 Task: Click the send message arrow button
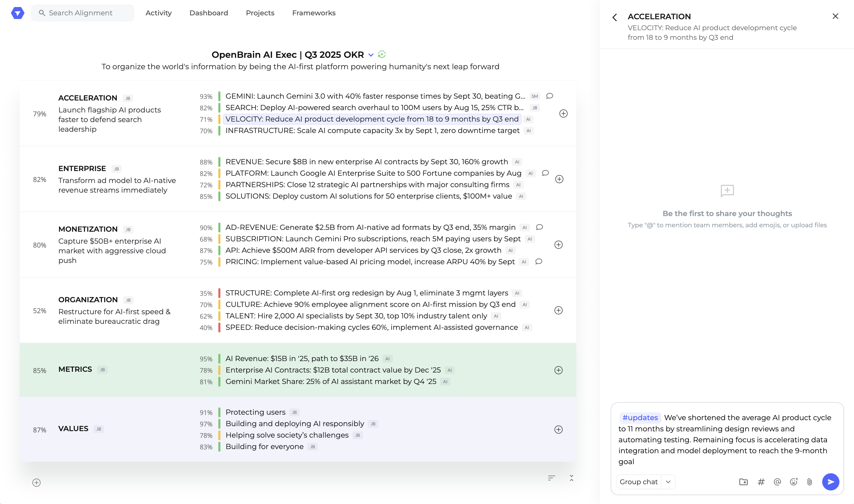pos(830,482)
